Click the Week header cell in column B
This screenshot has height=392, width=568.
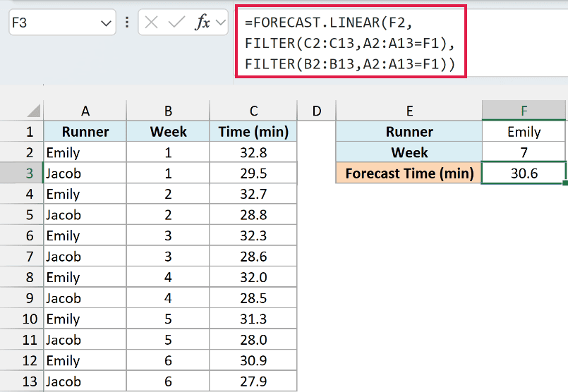(x=168, y=131)
